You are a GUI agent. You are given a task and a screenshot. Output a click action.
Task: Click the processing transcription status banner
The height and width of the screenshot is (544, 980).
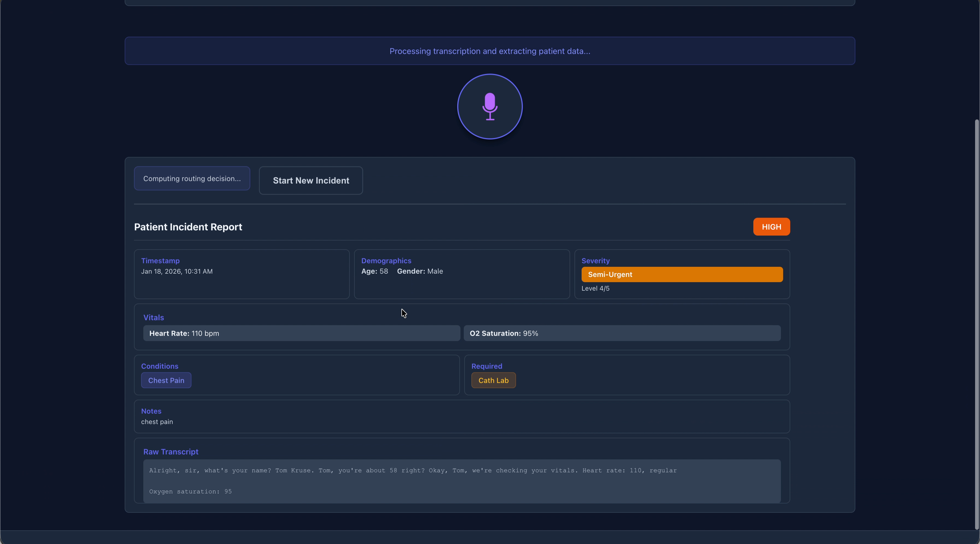tap(490, 51)
